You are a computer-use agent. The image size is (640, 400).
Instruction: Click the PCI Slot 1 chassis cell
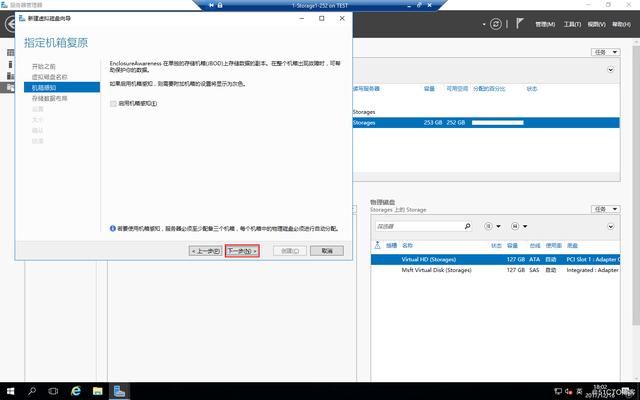pyautogui.click(x=593, y=259)
